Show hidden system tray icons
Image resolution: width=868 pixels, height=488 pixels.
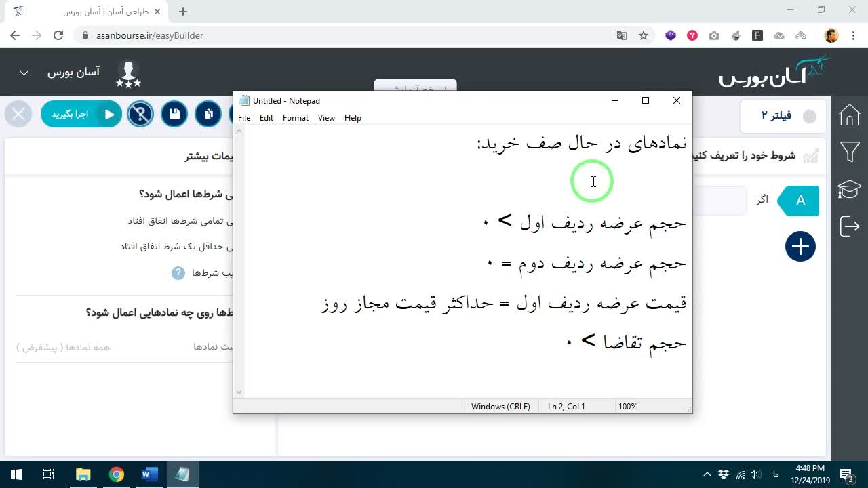(707, 474)
